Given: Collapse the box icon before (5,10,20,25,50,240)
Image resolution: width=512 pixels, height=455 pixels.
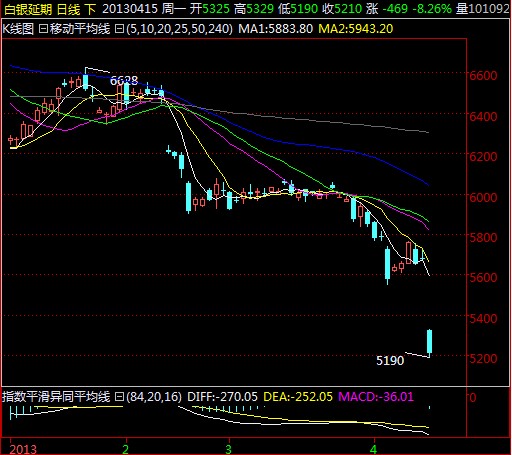Looking at the screenshot, I should click(119, 29).
